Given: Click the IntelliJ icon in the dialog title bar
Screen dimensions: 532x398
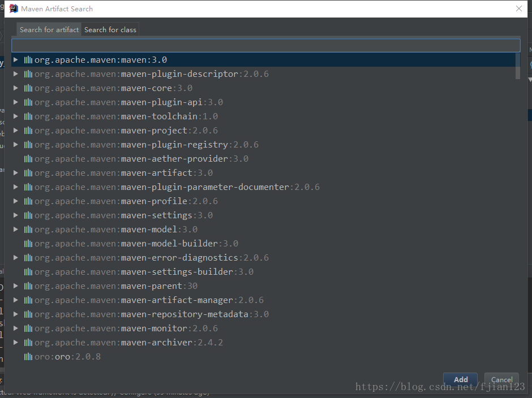Looking at the screenshot, I should click(x=14, y=9).
